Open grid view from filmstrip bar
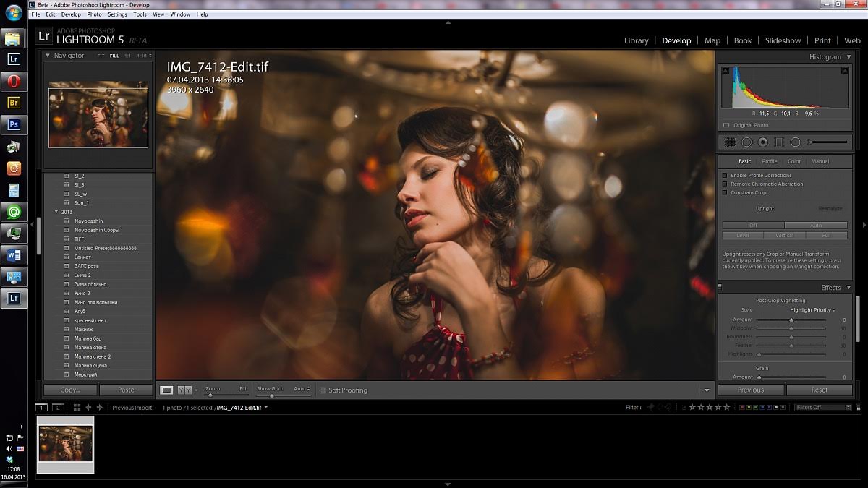The image size is (868, 488). point(77,408)
